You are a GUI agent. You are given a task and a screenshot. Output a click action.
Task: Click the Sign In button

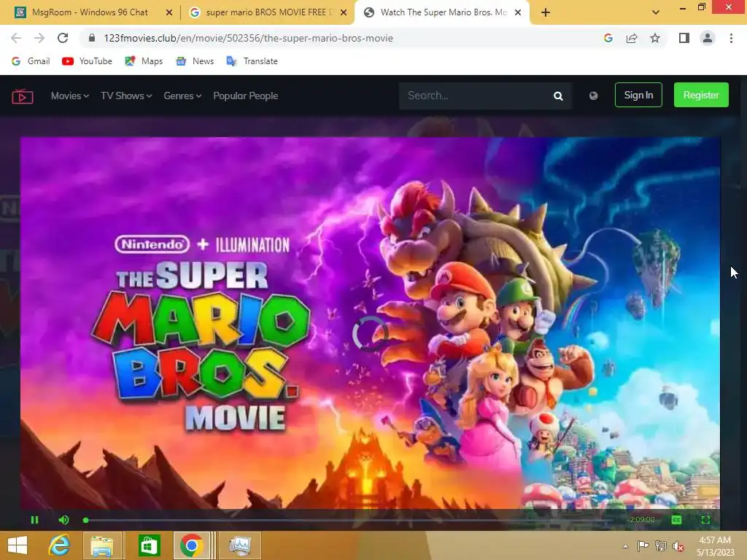[638, 95]
